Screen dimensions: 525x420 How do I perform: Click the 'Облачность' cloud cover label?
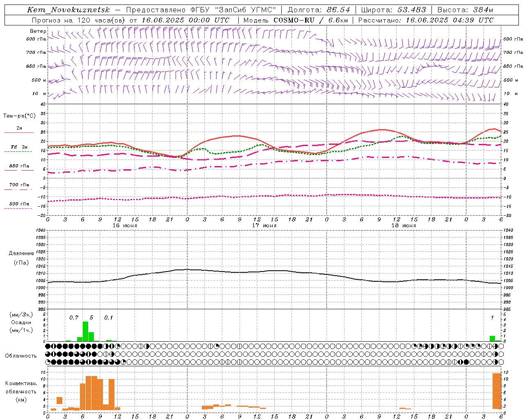coord(21,356)
